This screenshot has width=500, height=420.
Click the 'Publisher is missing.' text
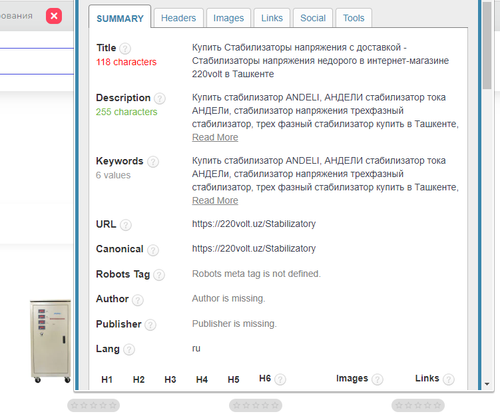click(234, 324)
